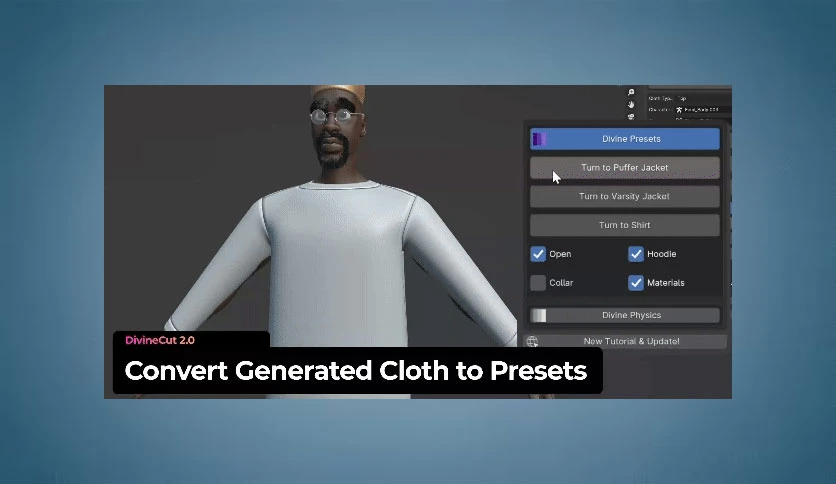Screen dimensions: 836x484
Task: Click the zoom magnifier viewport icon
Action: pos(631,92)
